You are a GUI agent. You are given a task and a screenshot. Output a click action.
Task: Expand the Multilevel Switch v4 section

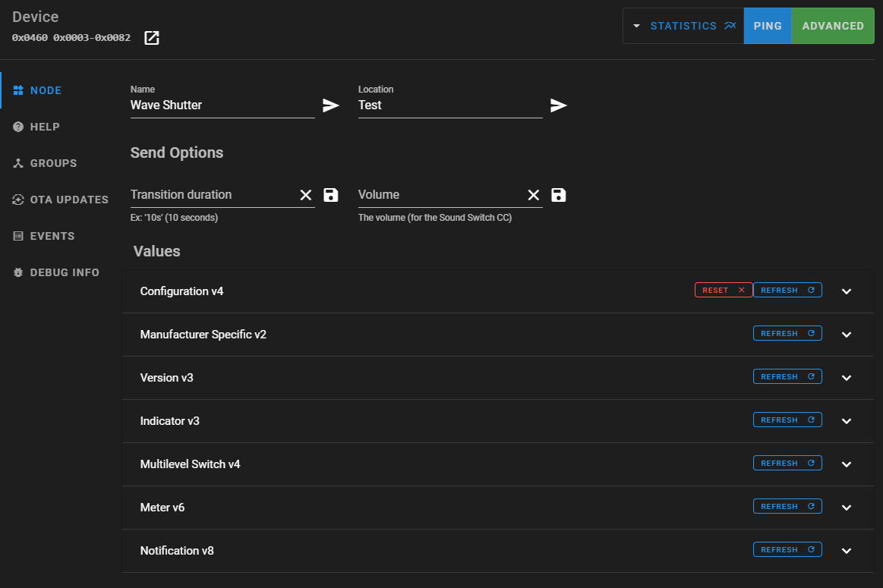(x=847, y=464)
